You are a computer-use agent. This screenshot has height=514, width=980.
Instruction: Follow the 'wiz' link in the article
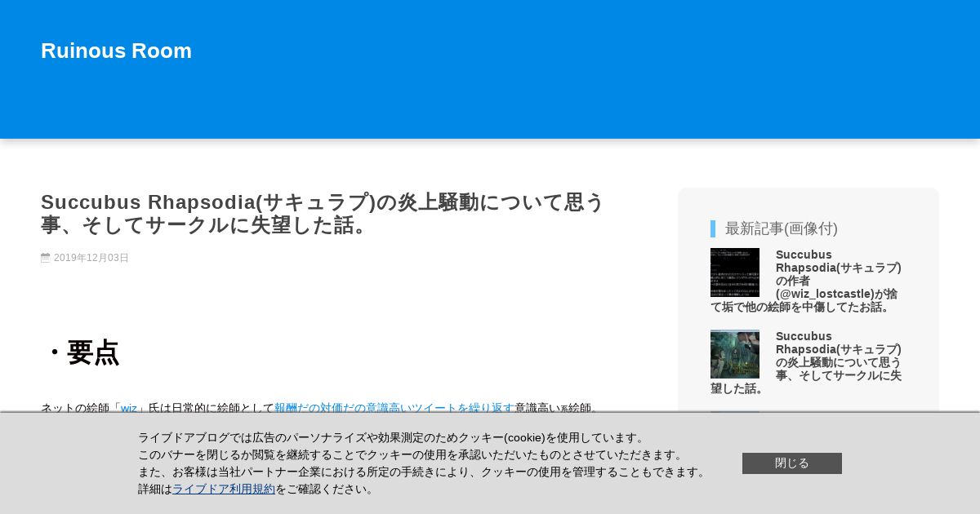[x=129, y=408]
